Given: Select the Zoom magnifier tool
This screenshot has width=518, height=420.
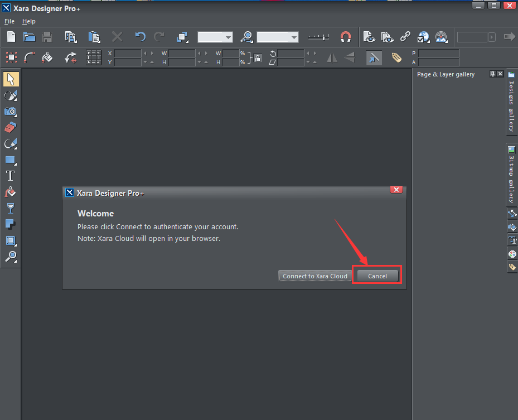Looking at the screenshot, I should pyautogui.click(x=11, y=257).
